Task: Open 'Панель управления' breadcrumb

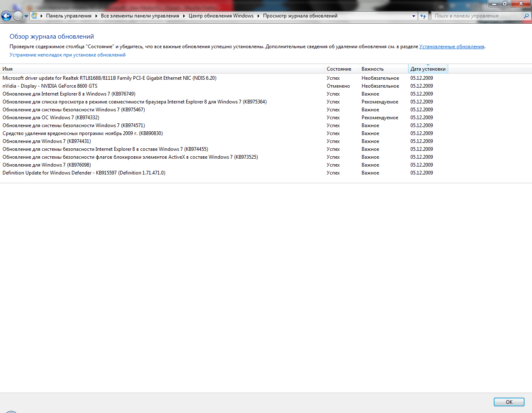Action: pyautogui.click(x=69, y=16)
